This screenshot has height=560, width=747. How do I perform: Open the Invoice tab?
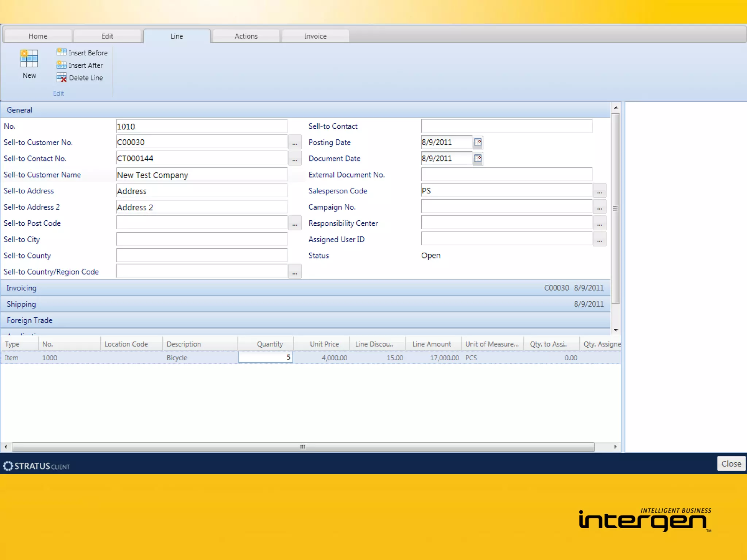[x=316, y=36]
